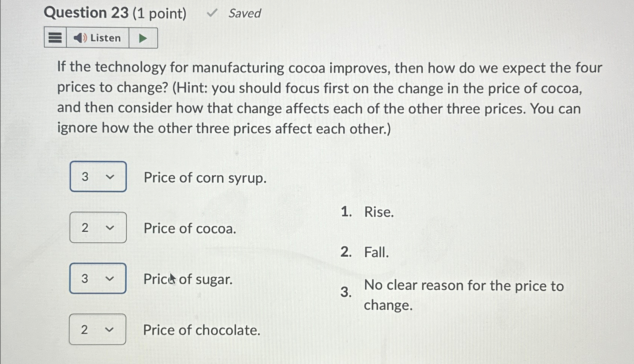Screen dimensions: 634x364
Task: Click the Listen button to hear the question
Action: pos(98,38)
